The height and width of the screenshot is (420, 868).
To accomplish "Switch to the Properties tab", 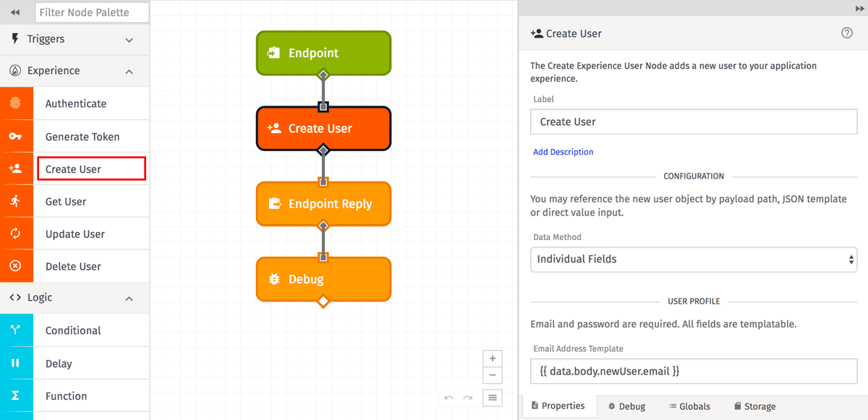I will 558,406.
